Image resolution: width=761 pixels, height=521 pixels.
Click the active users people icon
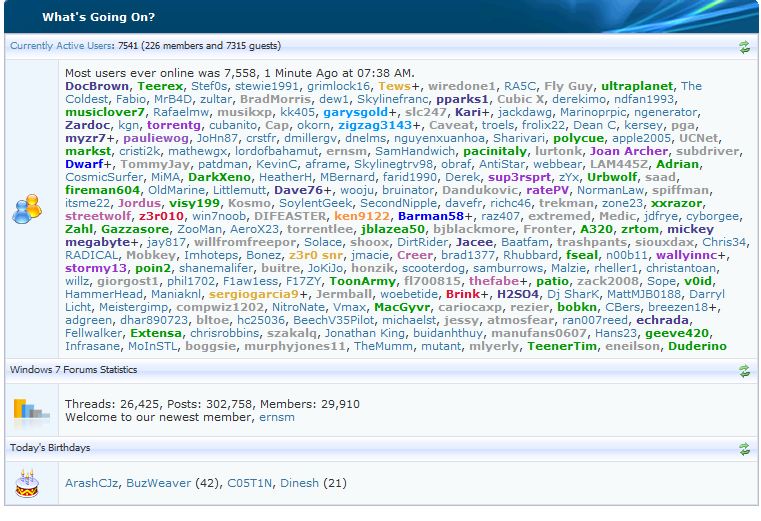click(27, 209)
